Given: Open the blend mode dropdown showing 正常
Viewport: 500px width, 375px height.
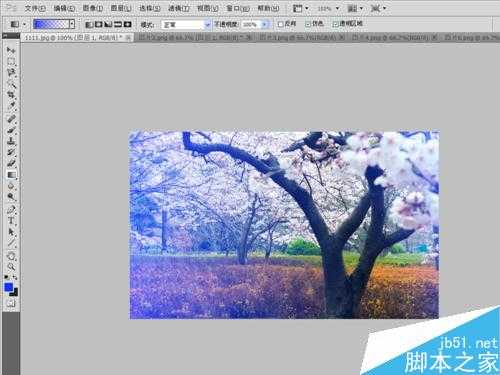Looking at the screenshot, I should tap(186, 24).
